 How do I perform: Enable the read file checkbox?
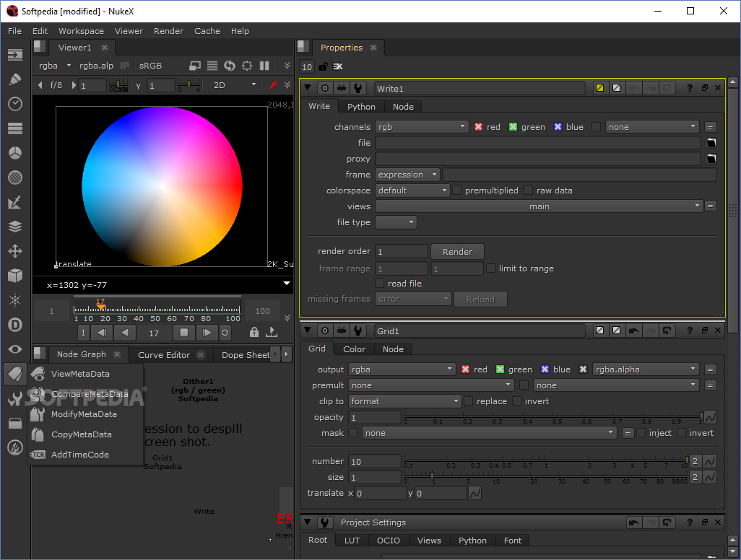379,284
